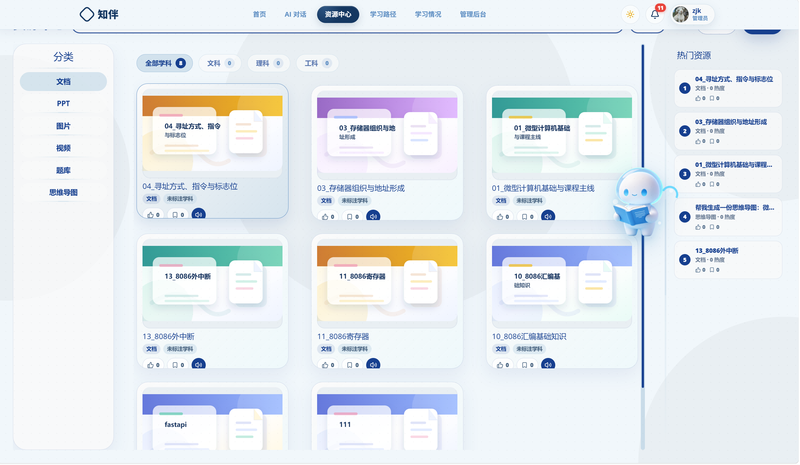
Task: Select the 思维导图 category
Action: [63, 192]
